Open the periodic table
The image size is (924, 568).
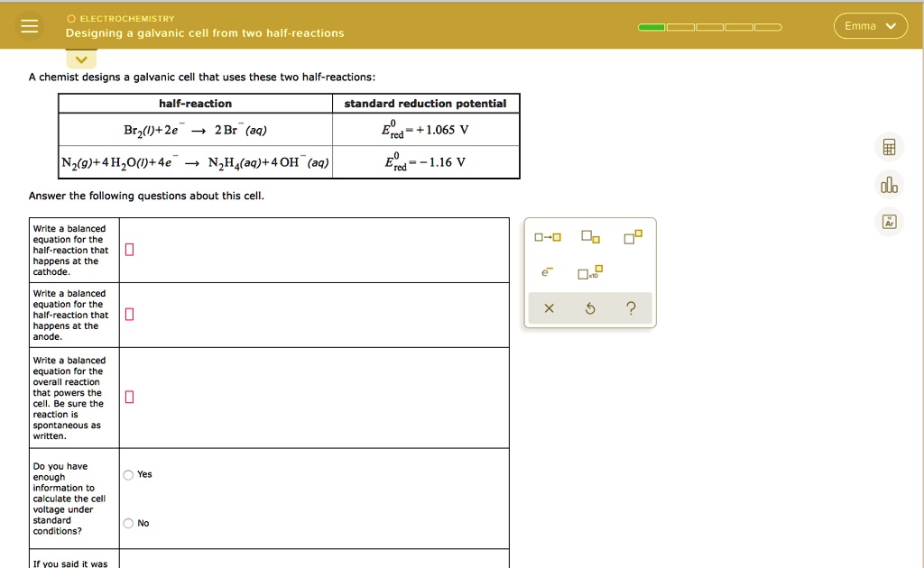[889, 222]
